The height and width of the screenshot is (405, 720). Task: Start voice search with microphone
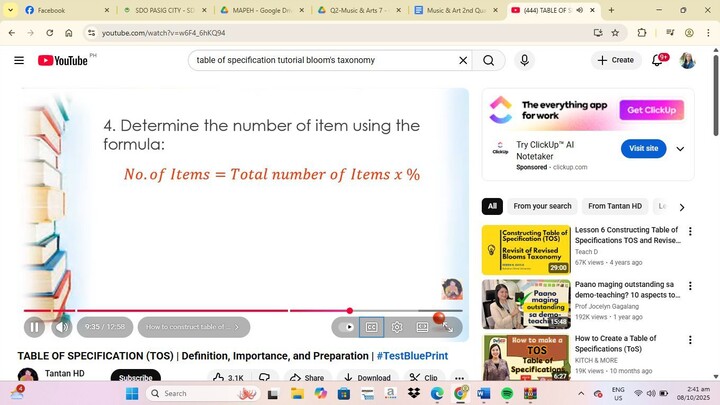524,60
